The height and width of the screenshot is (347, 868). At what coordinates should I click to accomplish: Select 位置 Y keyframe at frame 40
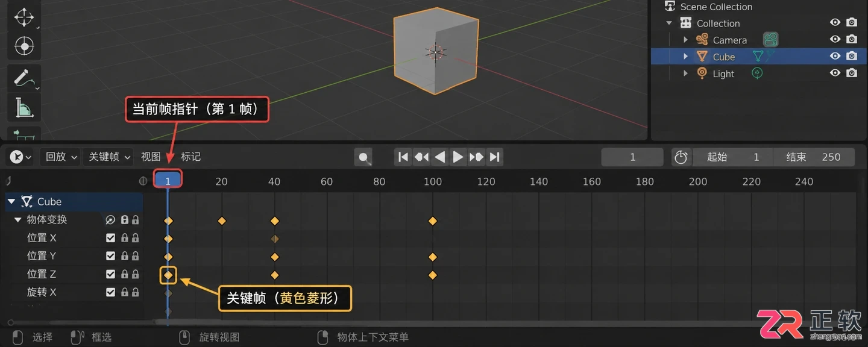pos(275,257)
